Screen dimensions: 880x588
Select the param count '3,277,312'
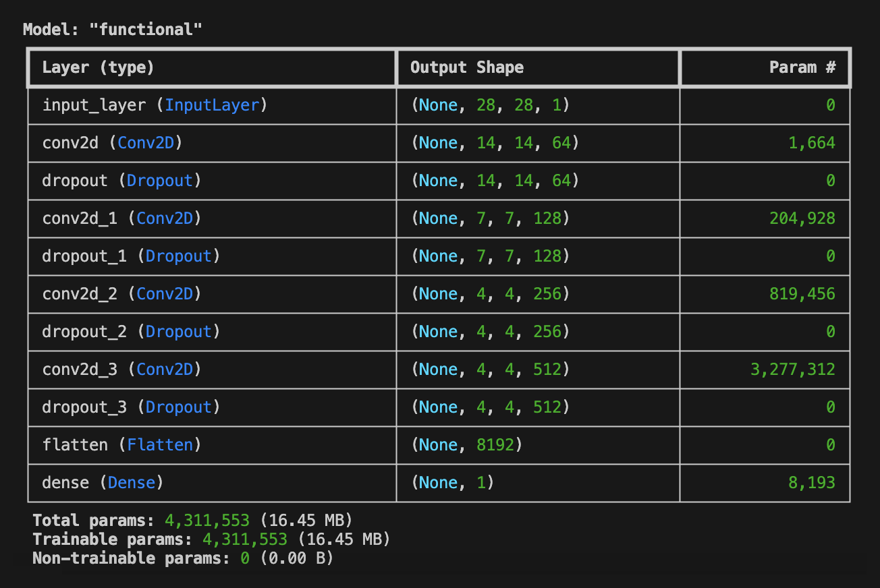(793, 370)
